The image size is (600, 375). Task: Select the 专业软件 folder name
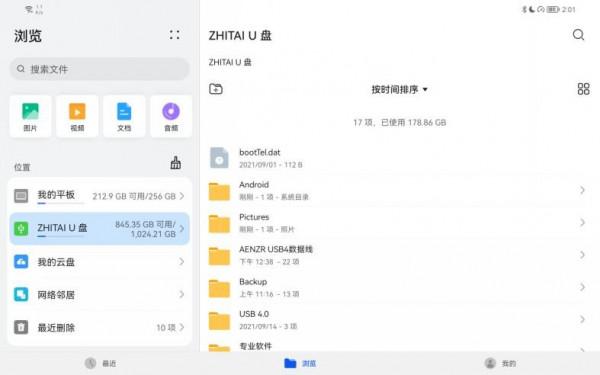tap(255, 346)
